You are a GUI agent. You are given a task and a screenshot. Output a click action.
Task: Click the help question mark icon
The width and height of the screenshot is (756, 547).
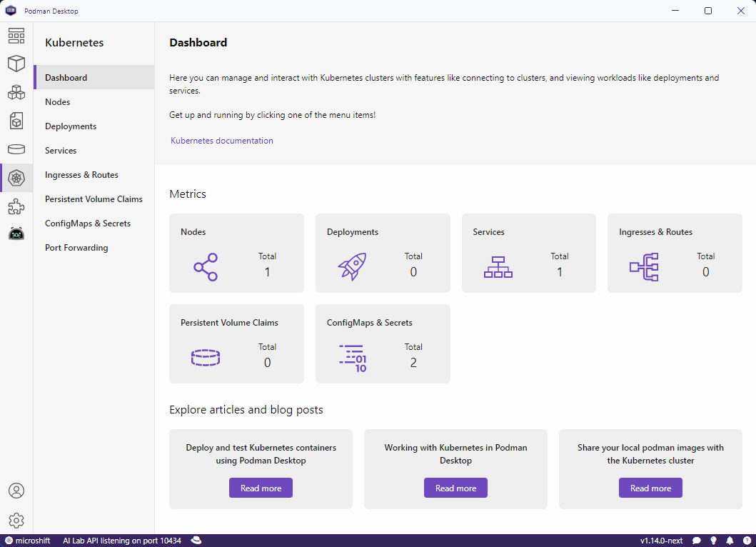[746, 541]
